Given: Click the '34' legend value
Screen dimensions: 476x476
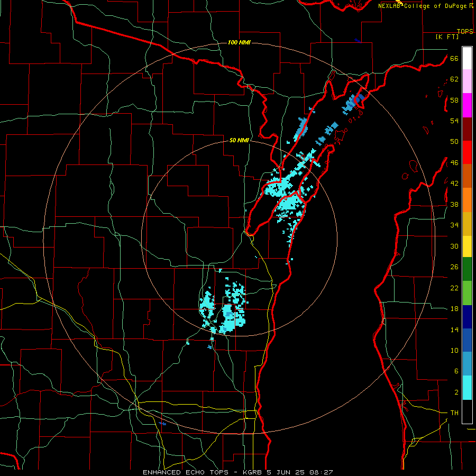Looking at the screenshot, I should click(454, 225).
